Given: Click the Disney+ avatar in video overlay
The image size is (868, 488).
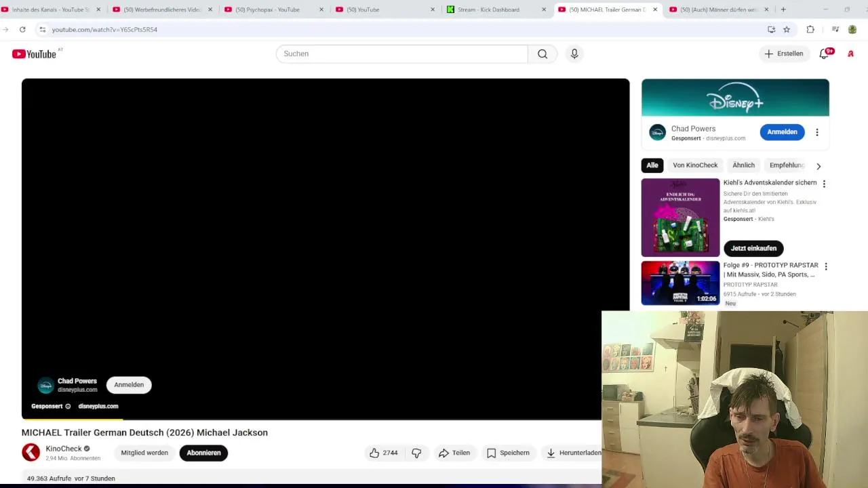Looking at the screenshot, I should tap(45, 386).
